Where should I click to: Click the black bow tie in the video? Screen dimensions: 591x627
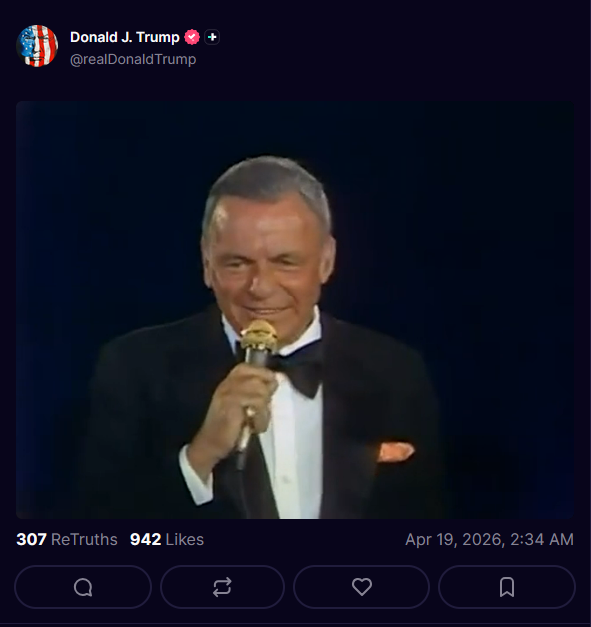(298, 368)
